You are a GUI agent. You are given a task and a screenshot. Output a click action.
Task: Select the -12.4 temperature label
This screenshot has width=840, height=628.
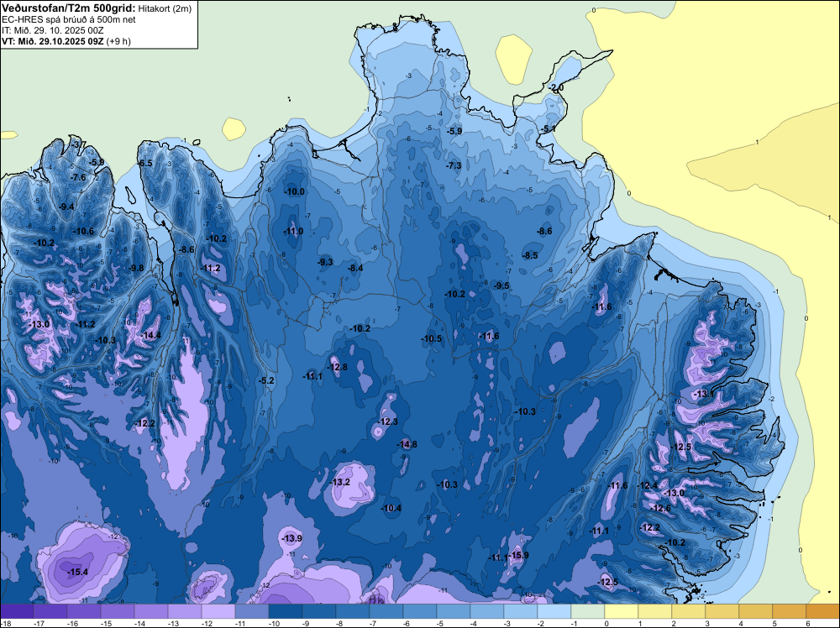coord(647,485)
